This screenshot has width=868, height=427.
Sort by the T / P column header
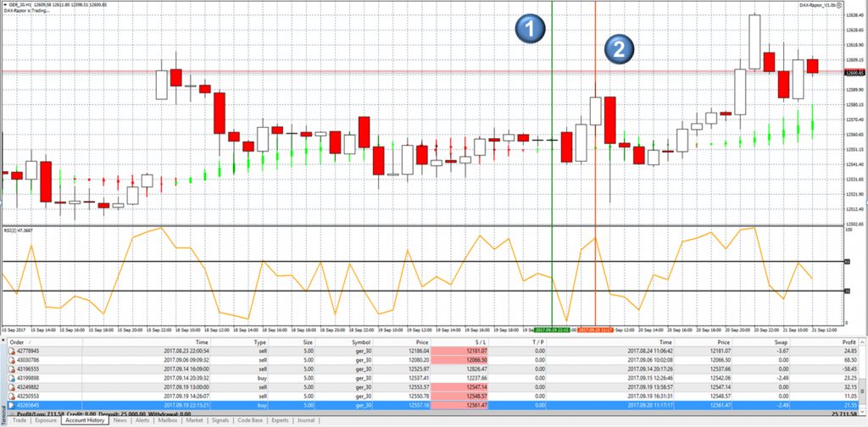click(x=517, y=342)
